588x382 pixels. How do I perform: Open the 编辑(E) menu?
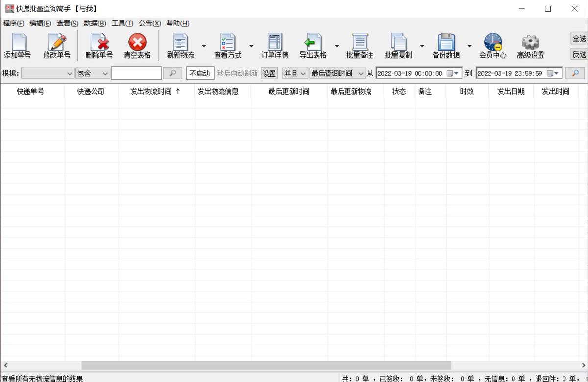(40, 23)
